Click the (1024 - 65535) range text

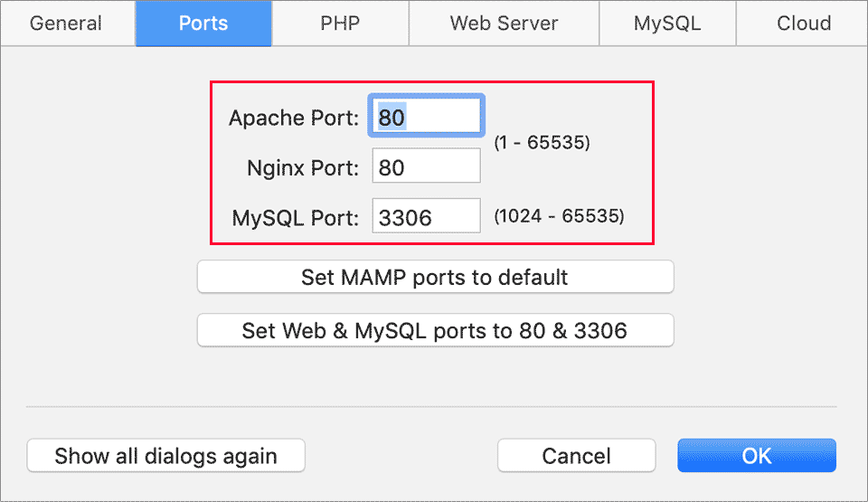(x=559, y=215)
